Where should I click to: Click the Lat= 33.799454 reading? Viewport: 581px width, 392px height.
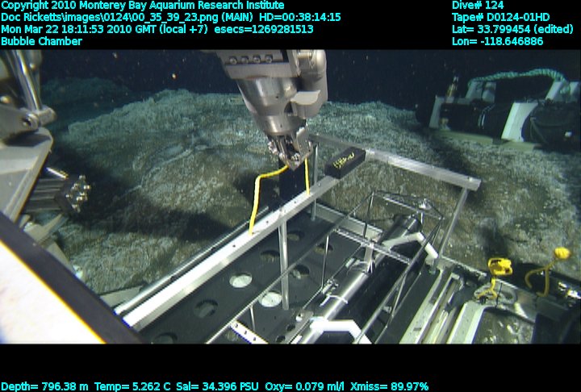(x=512, y=29)
